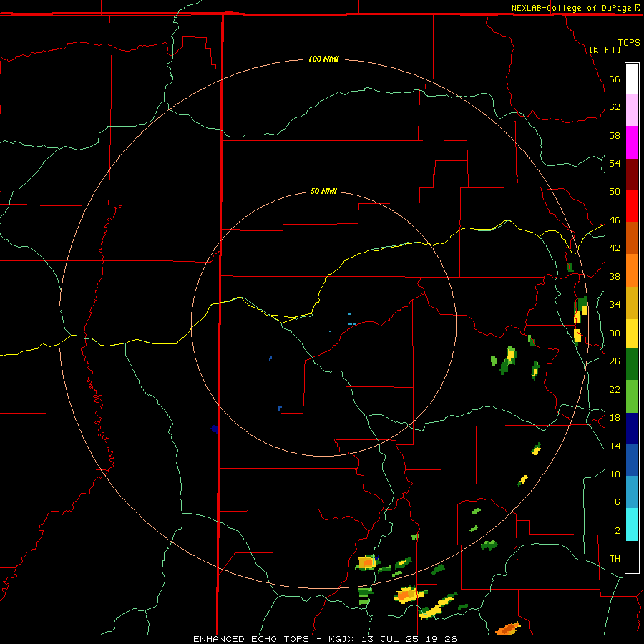Click the legend value 50
Viewport: 644px width, 644px height.
point(615,191)
